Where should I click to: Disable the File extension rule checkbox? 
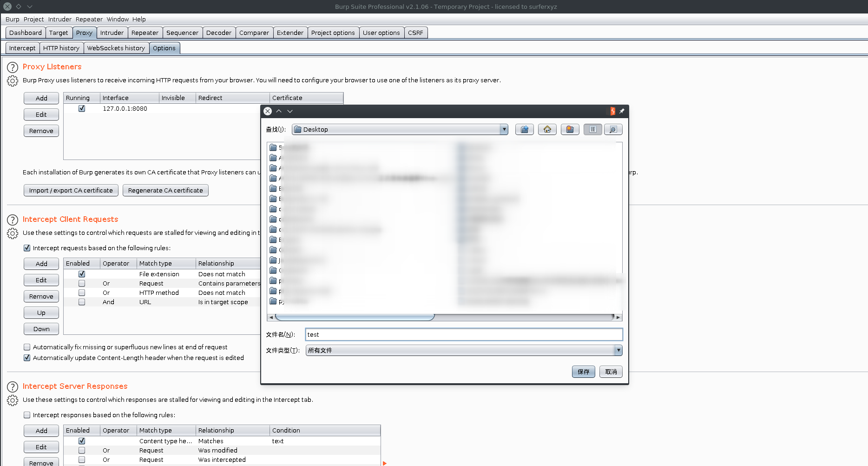[82, 274]
